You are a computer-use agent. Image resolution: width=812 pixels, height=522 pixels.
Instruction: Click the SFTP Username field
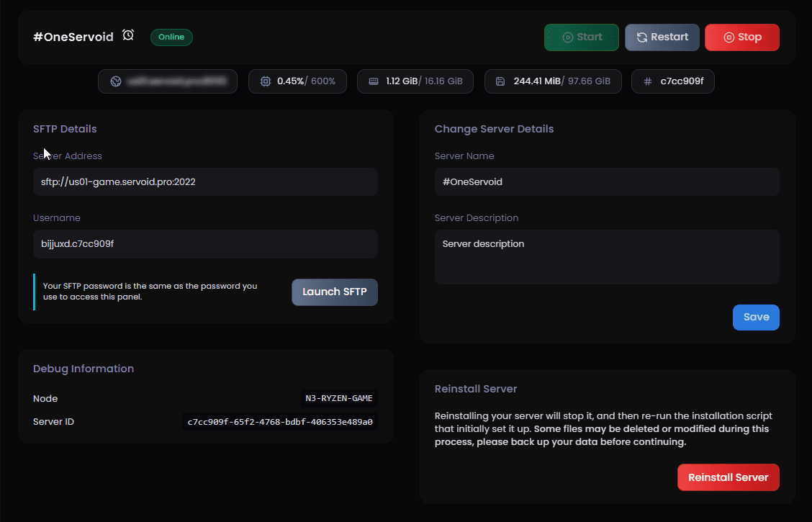[205, 244]
